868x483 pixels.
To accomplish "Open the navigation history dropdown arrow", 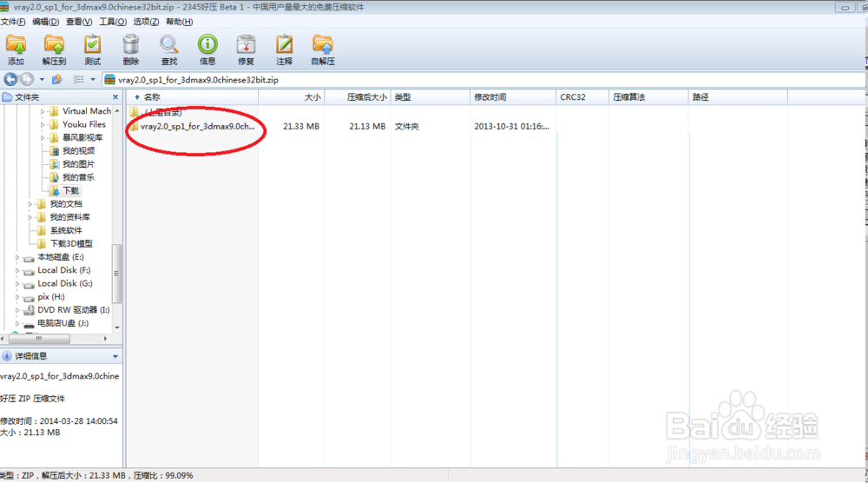I will coord(42,80).
